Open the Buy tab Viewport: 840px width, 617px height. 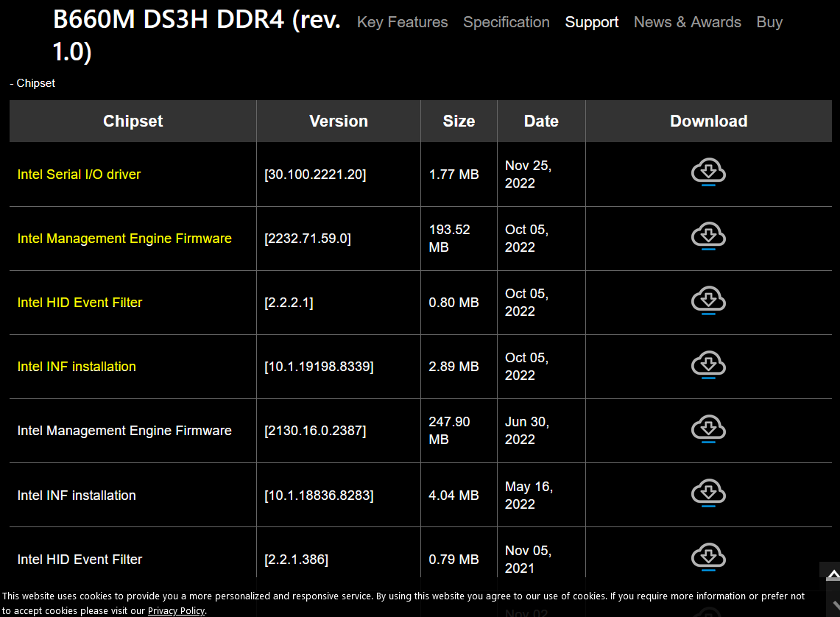pos(769,22)
